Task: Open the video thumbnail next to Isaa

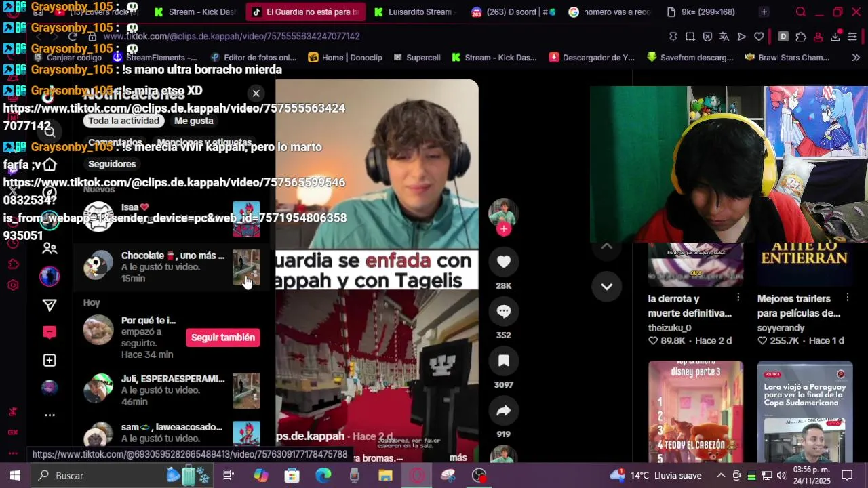Action: pos(246,219)
